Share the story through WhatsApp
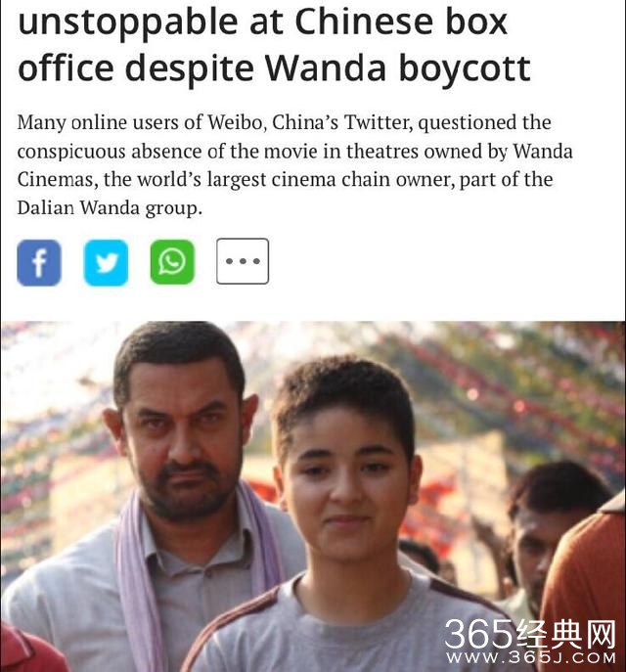 pos(172,262)
